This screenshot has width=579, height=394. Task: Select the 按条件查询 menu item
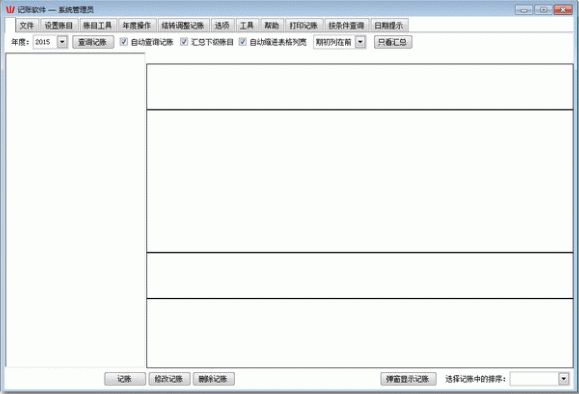point(347,25)
